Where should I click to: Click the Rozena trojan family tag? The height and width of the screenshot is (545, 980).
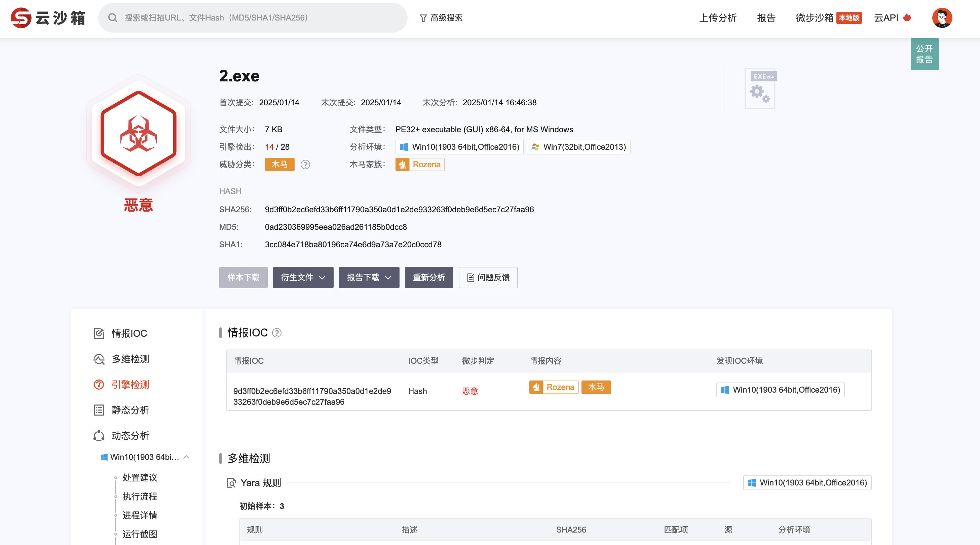(x=420, y=164)
